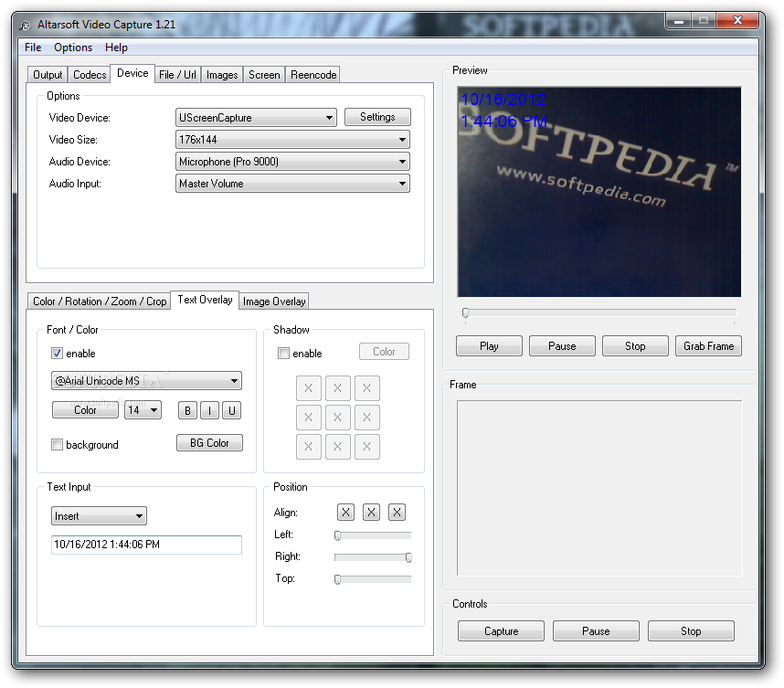This screenshot has height=688, width=784.
Task: Click the video device Settings button
Action: coord(377,117)
